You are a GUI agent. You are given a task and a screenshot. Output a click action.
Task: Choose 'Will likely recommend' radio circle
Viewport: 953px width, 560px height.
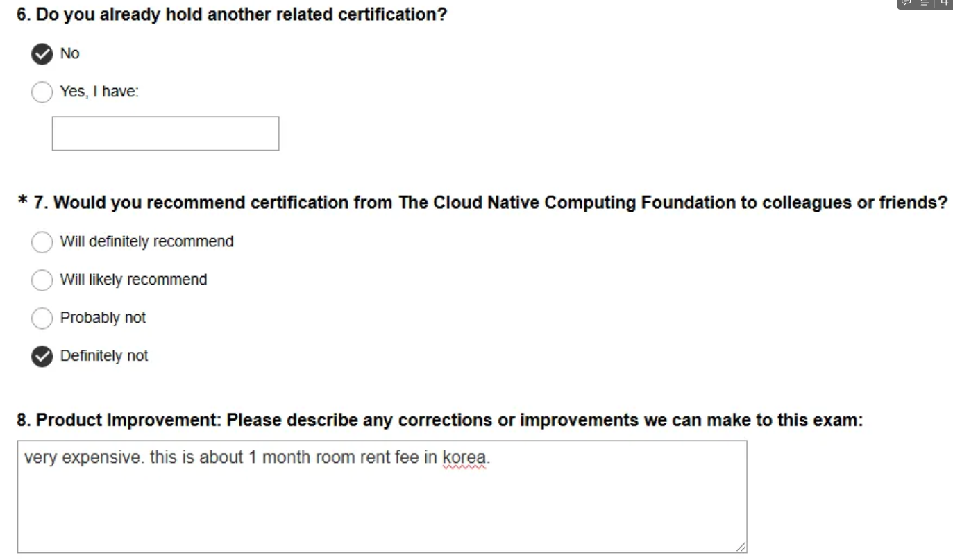tap(42, 280)
